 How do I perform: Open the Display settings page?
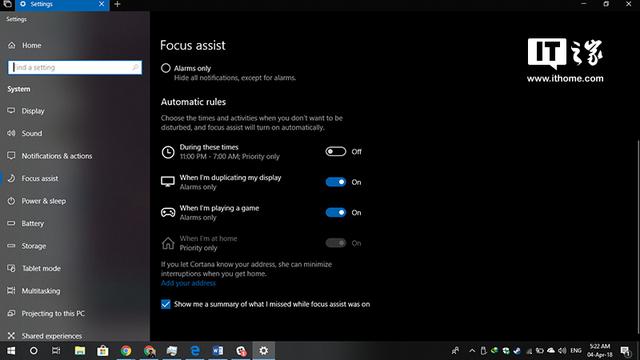pos(26,111)
